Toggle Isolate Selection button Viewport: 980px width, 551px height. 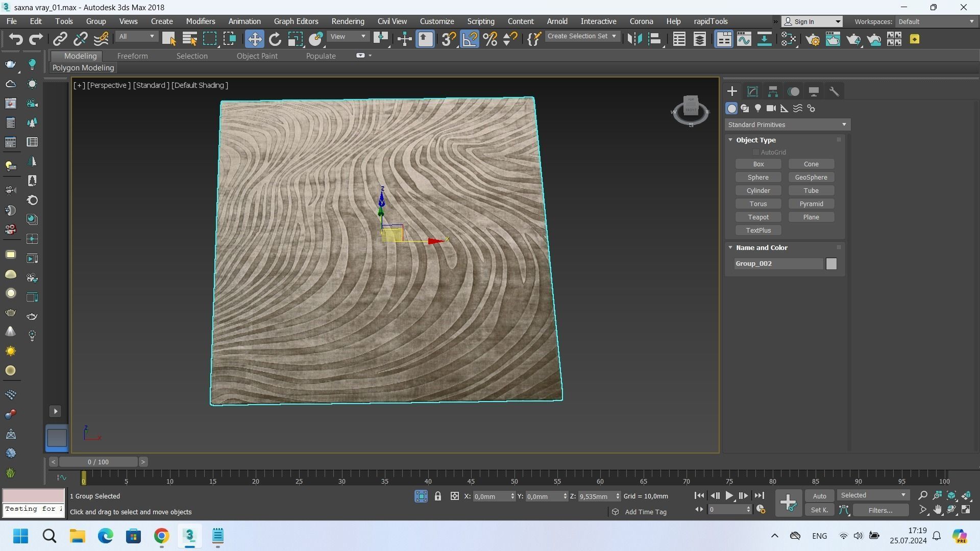[421, 496]
